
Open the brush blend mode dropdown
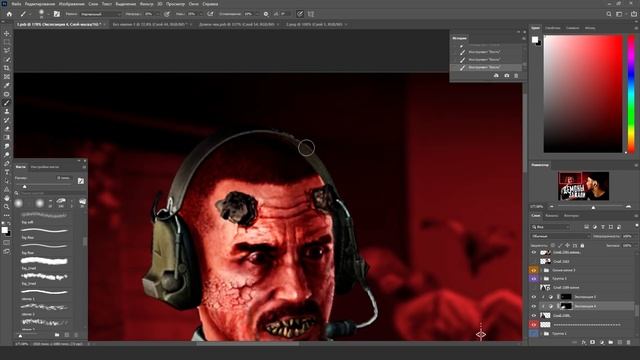[100, 14]
